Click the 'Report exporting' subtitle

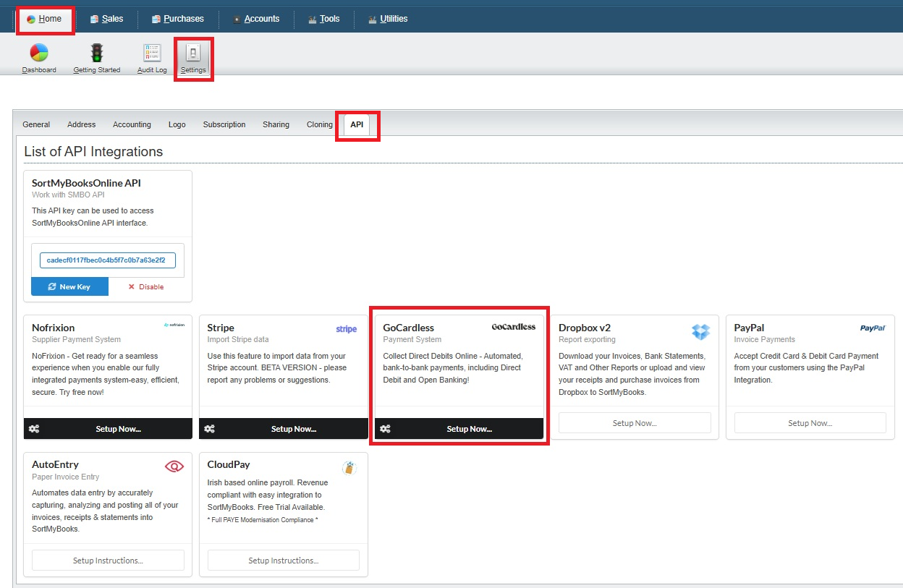587,339
